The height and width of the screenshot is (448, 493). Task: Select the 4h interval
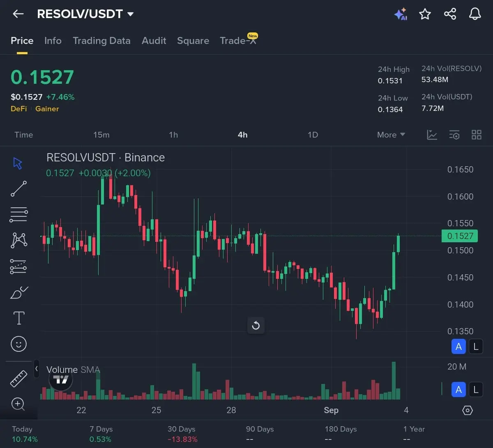pyautogui.click(x=243, y=135)
